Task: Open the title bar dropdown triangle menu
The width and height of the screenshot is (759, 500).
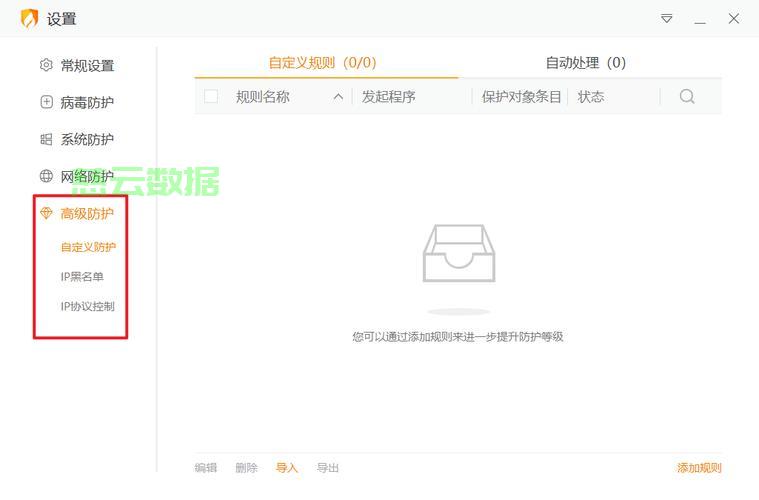Action: (667, 19)
